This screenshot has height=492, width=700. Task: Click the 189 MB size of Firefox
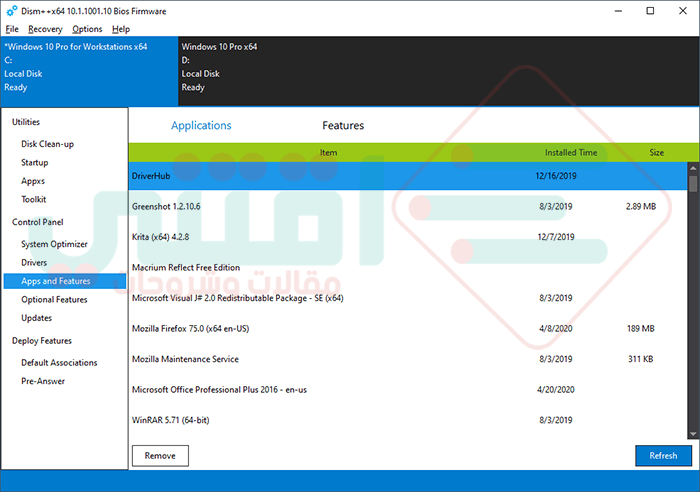(x=641, y=329)
